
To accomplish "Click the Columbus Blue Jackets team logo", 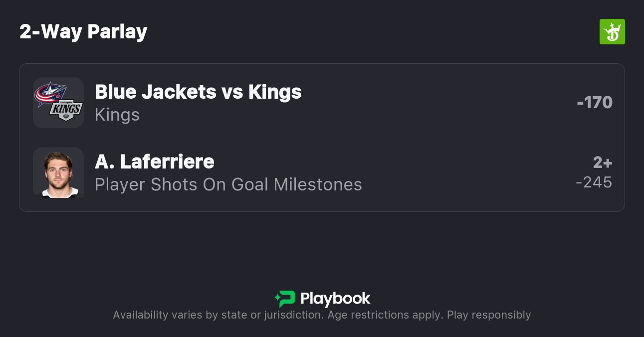I will (50, 93).
